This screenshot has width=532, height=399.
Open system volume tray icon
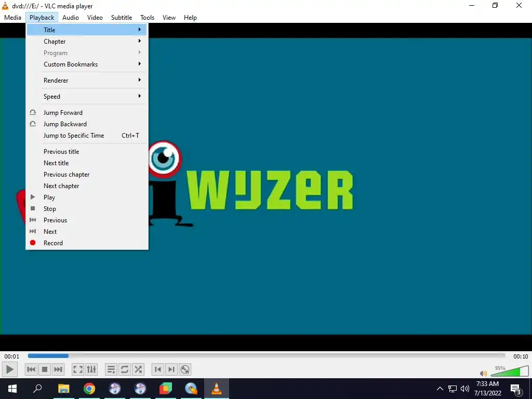(465, 389)
